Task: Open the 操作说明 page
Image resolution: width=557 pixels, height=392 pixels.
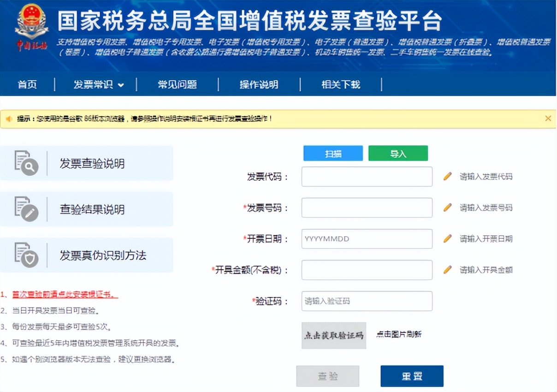Action: pyautogui.click(x=259, y=84)
